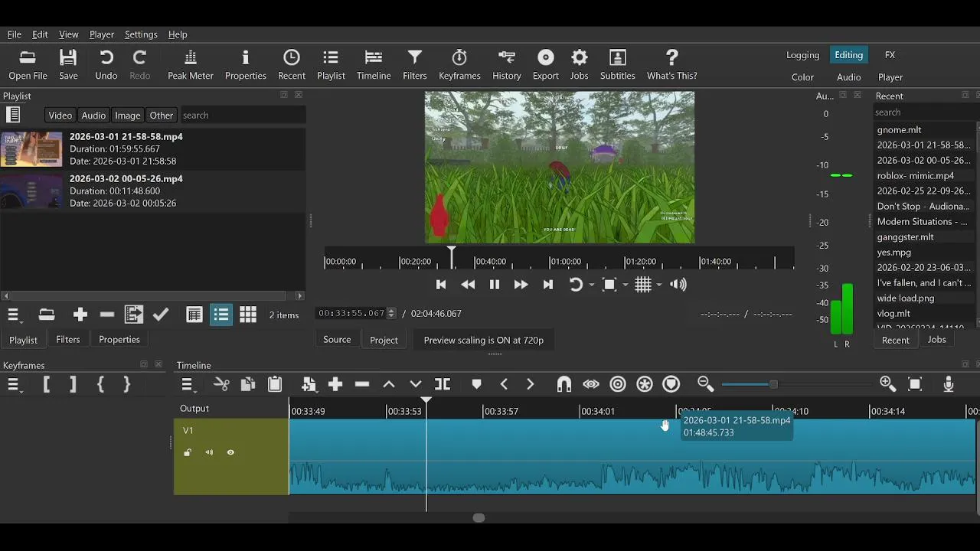Select the 2026-03-02 00-05-26.mp4 playlist thumbnail
The image size is (980, 551).
tap(31, 191)
